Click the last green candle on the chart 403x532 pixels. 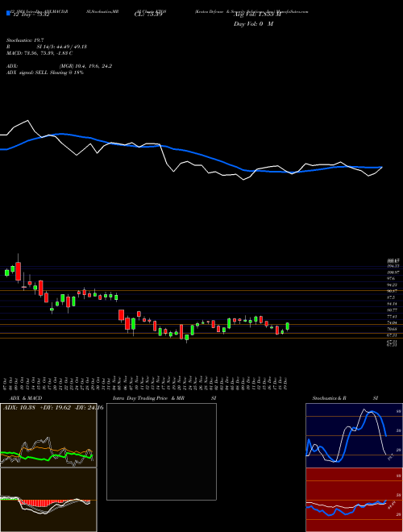tap(287, 326)
